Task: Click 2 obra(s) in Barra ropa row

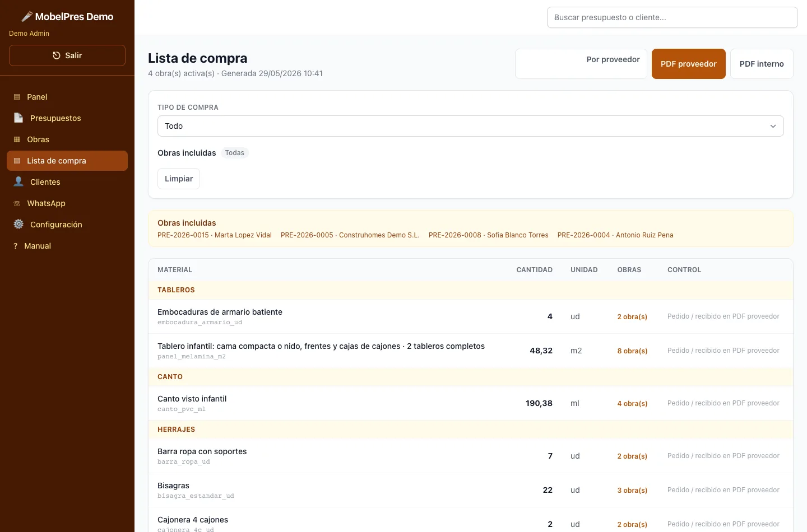Action: [x=632, y=456]
